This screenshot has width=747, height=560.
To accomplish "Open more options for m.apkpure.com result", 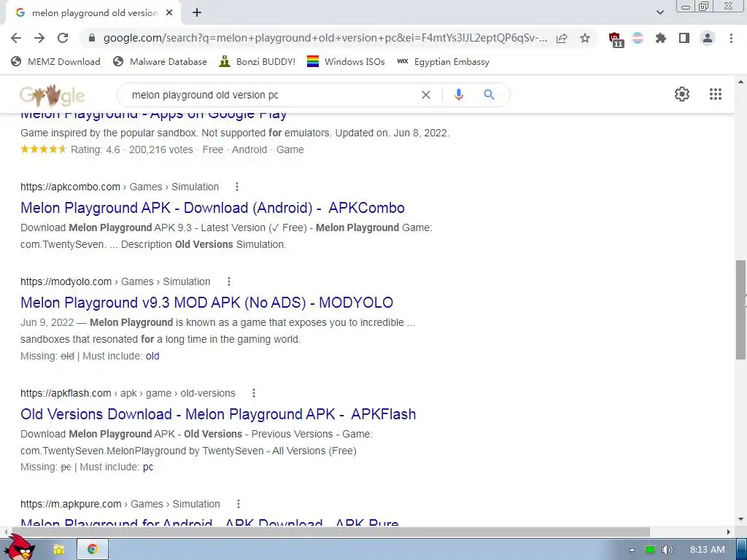I will [239, 504].
